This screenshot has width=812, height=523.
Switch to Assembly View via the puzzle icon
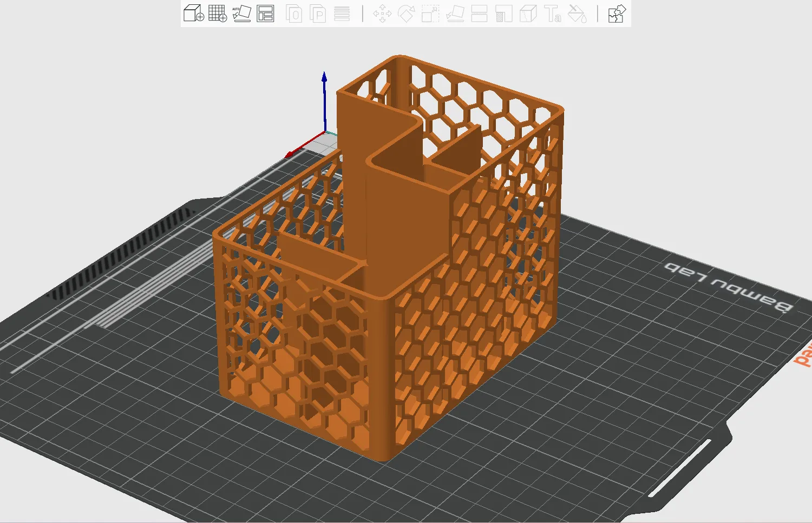point(617,14)
